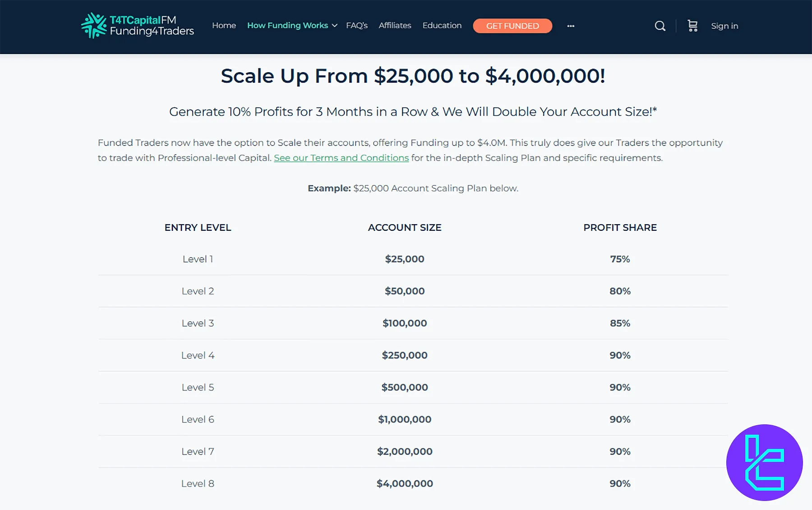
Task: Click the purple TC floating badge
Action: (764, 462)
